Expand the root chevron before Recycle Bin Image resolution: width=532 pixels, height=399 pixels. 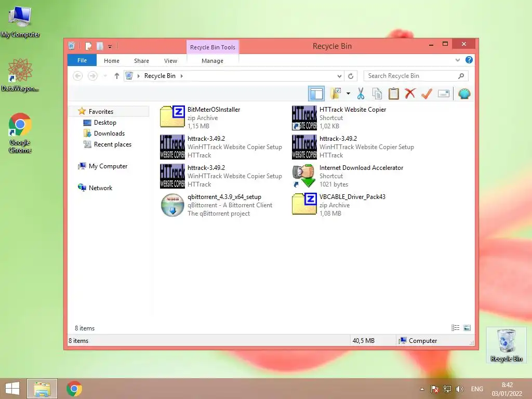[138, 76]
